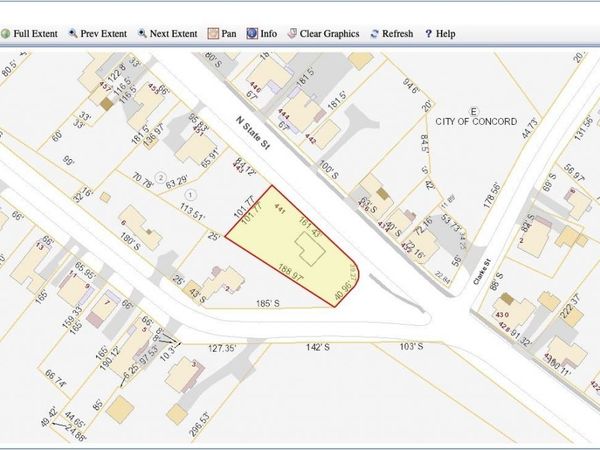Click the 44.73' dimension label
Viewport: 600px width, 450px height.
(x=530, y=128)
